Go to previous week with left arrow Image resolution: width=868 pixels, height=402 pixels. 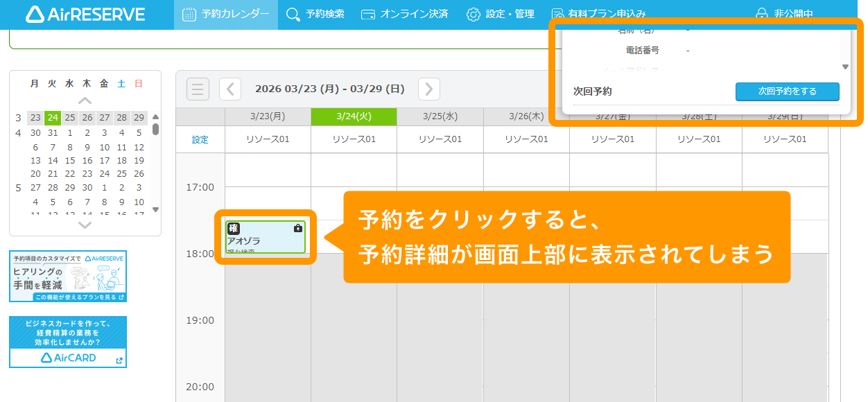230,89
